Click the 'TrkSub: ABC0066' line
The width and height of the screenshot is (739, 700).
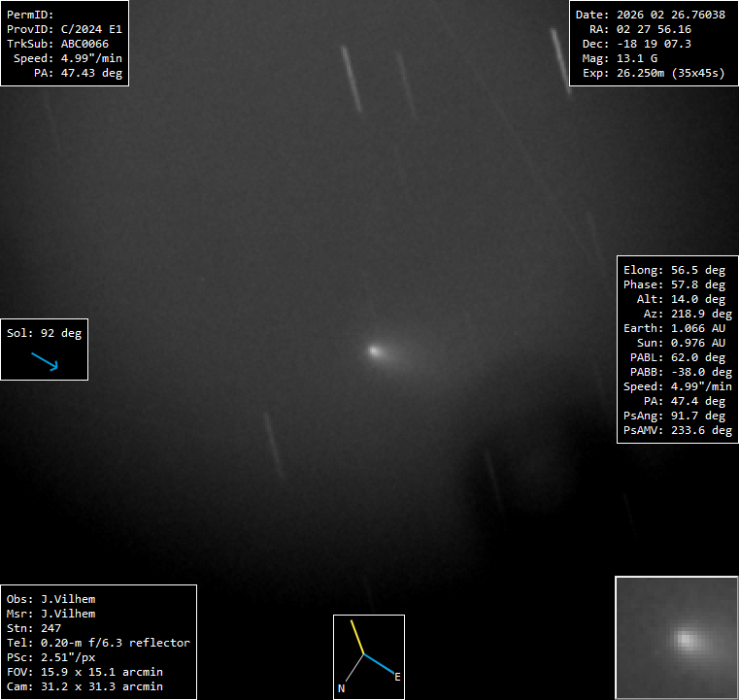click(x=57, y=44)
